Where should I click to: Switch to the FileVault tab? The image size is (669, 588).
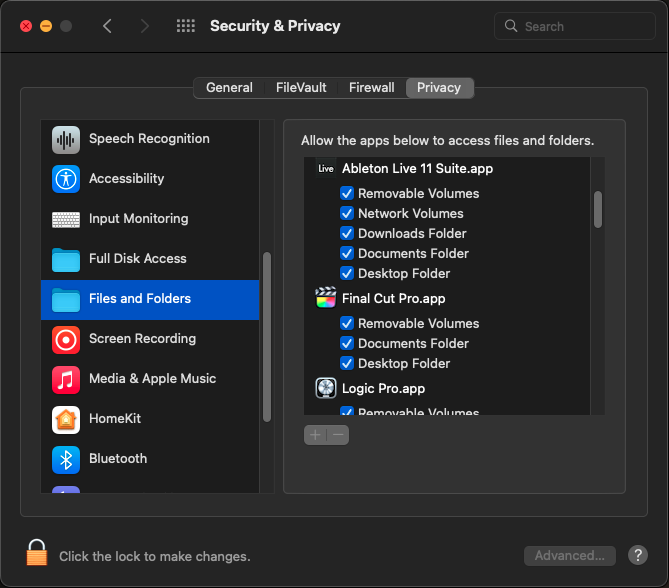click(x=301, y=88)
